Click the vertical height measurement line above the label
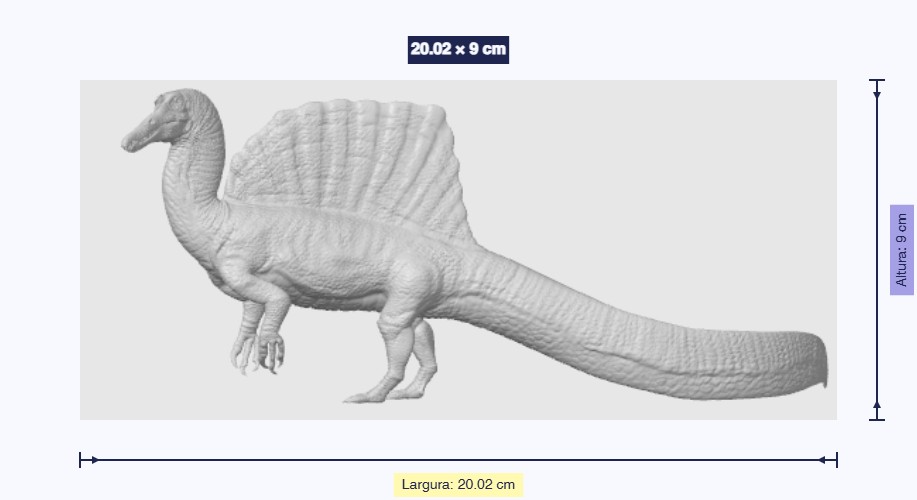 pyautogui.click(x=877, y=150)
